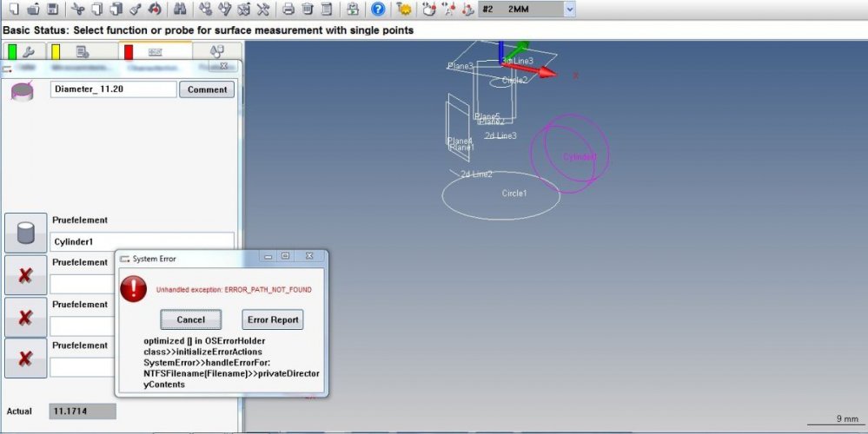Close the Diameter characteristic panel
Image resolution: width=868 pixels, height=434 pixels.
point(222,66)
